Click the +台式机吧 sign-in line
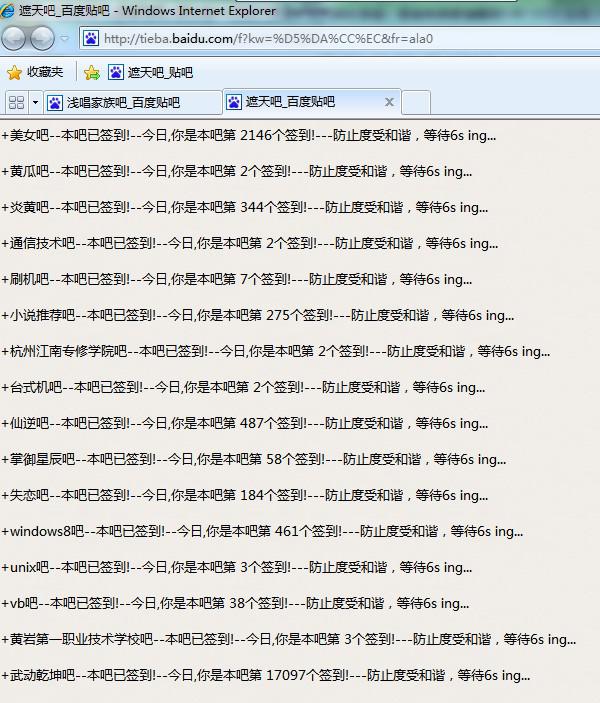 pyautogui.click(x=243, y=387)
